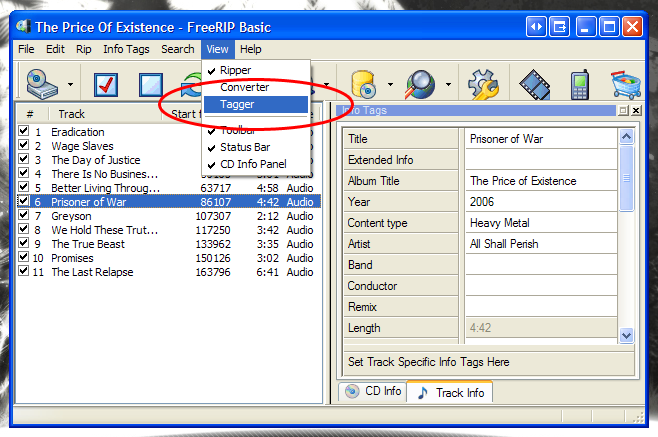Click the empty Band field
The height and width of the screenshot is (437, 658).
(541, 265)
